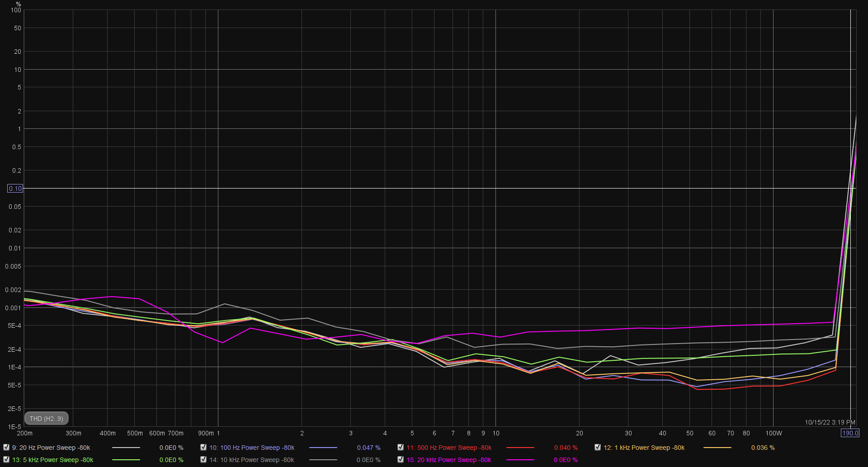The height and width of the screenshot is (467, 868).
Task: Select the '14: 10 kHz Power Sweep -80k' legend label
Action: click(x=252, y=460)
